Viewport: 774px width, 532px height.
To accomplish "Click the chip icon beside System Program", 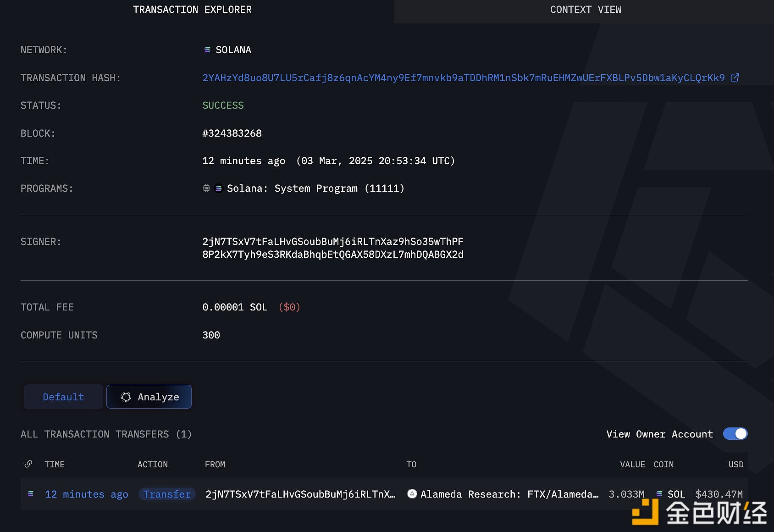I will (206, 188).
